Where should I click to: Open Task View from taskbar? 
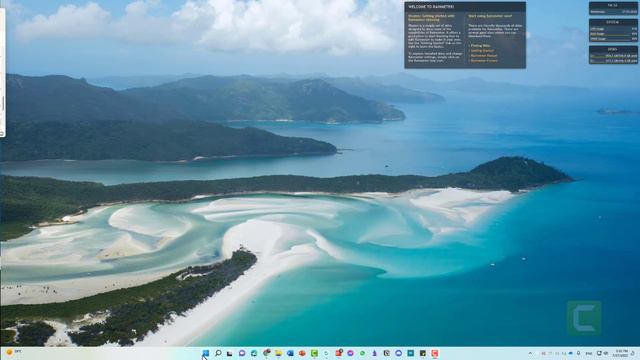[x=229, y=353]
